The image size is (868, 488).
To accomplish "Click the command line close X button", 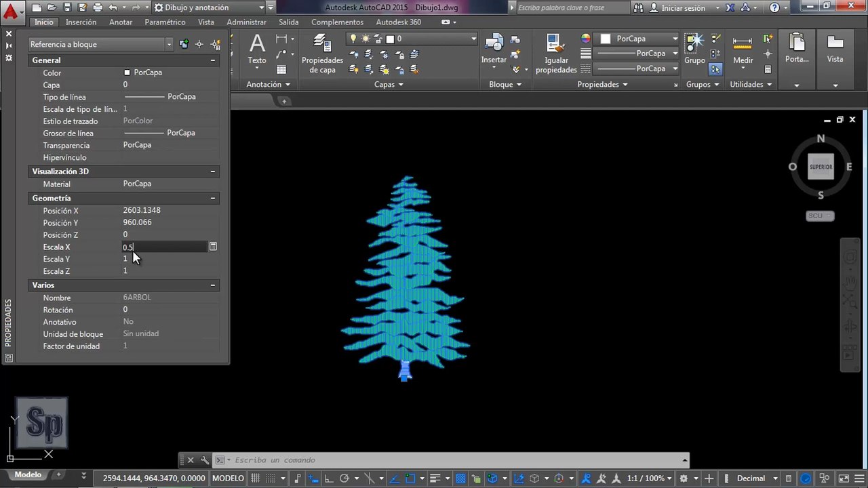I will (191, 460).
